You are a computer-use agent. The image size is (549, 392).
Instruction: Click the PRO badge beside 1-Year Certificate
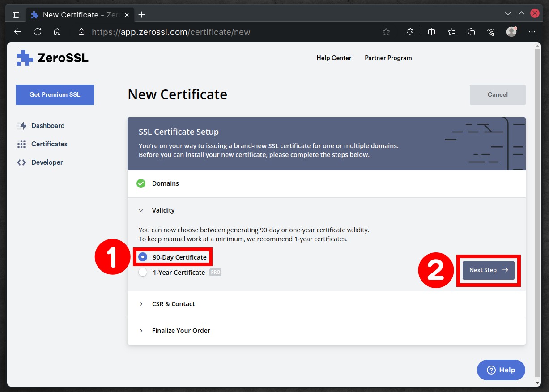pos(216,272)
